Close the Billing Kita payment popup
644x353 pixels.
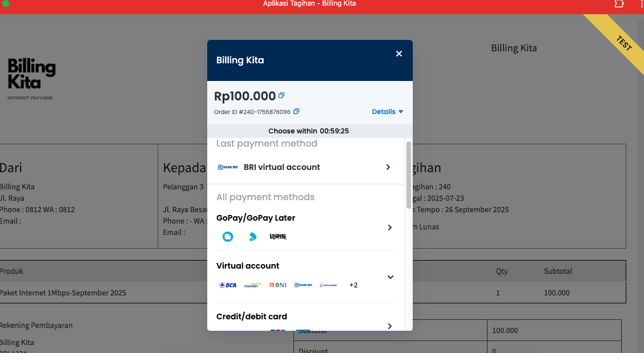[x=399, y=54]
